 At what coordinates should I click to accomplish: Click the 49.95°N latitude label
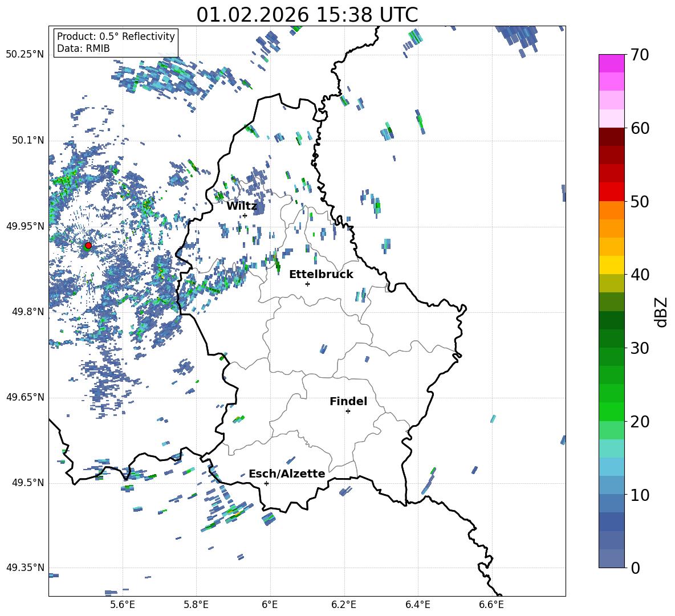(25, 226)
